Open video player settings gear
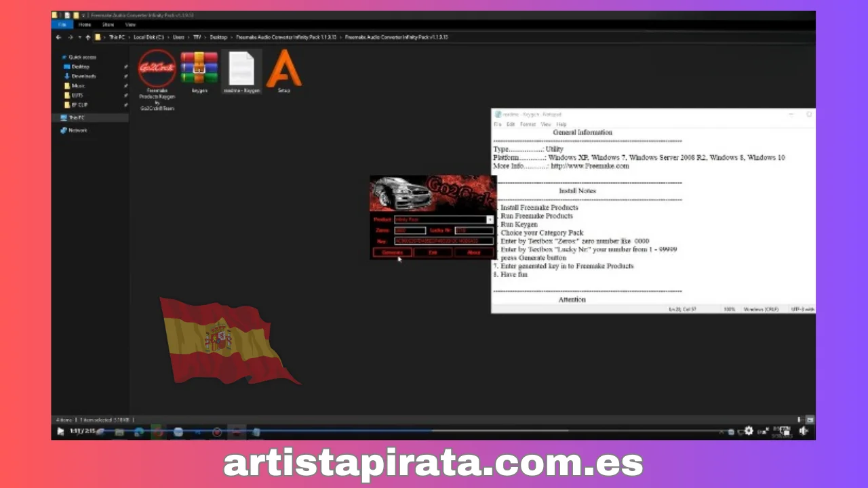Screen dimensions: 868x488 (x=748, y=431)
